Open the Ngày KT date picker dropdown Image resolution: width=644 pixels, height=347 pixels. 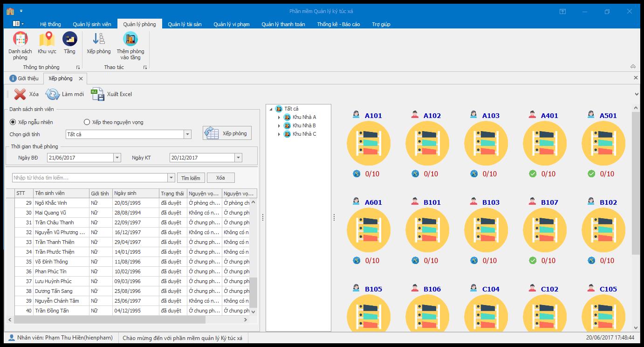238,158
